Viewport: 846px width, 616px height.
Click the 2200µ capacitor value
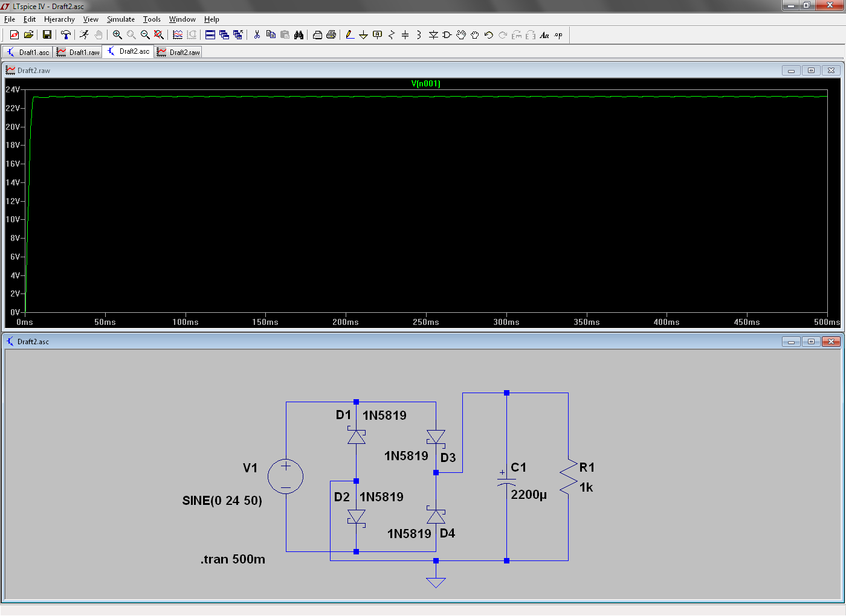point(529,495)
